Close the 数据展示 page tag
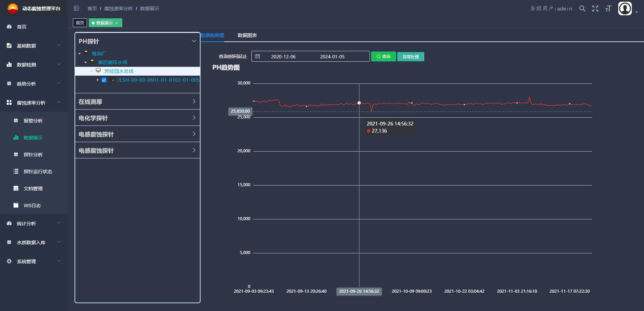The width and height of the screenshot is (644, 311). [117, 23]
